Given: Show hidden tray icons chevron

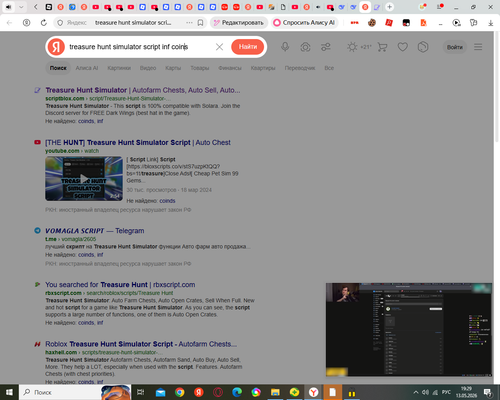Looking at the screenshot, I should [x=416, y=392].
